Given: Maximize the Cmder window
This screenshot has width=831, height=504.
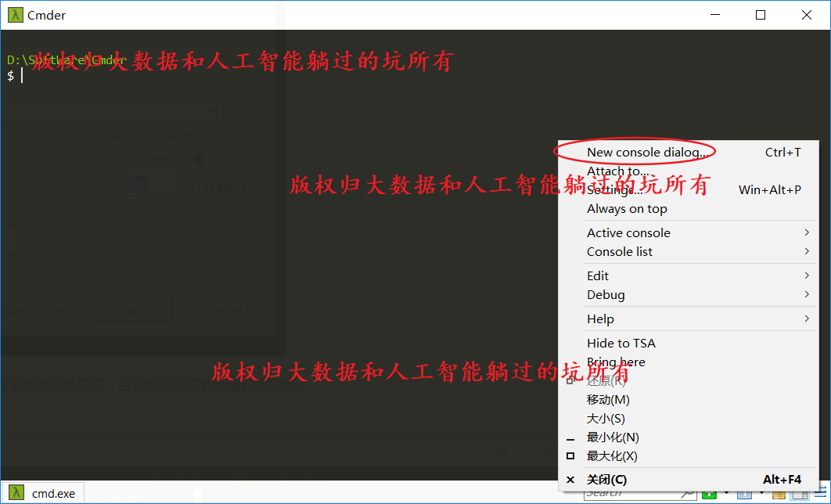Looking at the screenshot, I should click(761, 15).
